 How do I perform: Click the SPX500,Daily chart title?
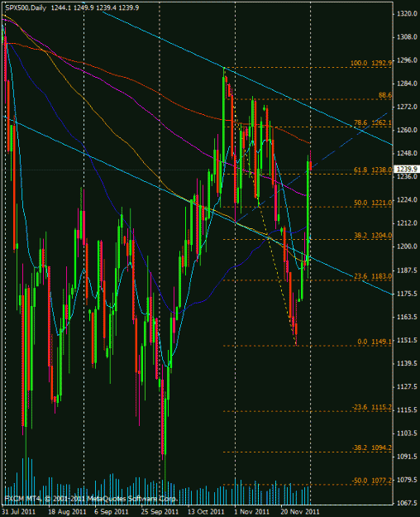point(26,7)
